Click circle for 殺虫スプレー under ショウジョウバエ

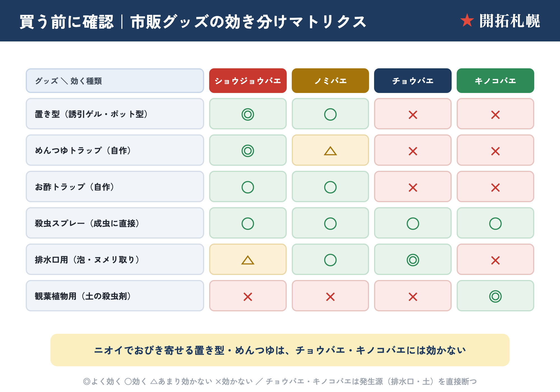pyautogui.click(x=248, y=223)
